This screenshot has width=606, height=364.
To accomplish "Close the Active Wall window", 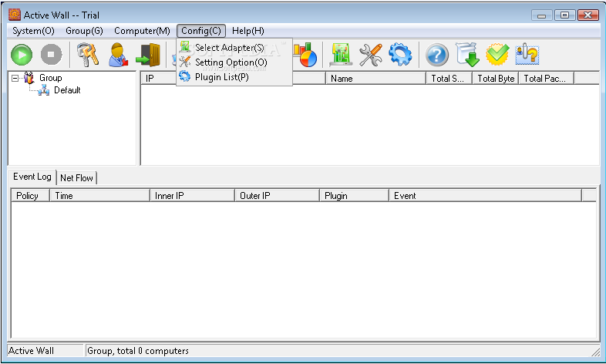I will (x=587, y=15).
